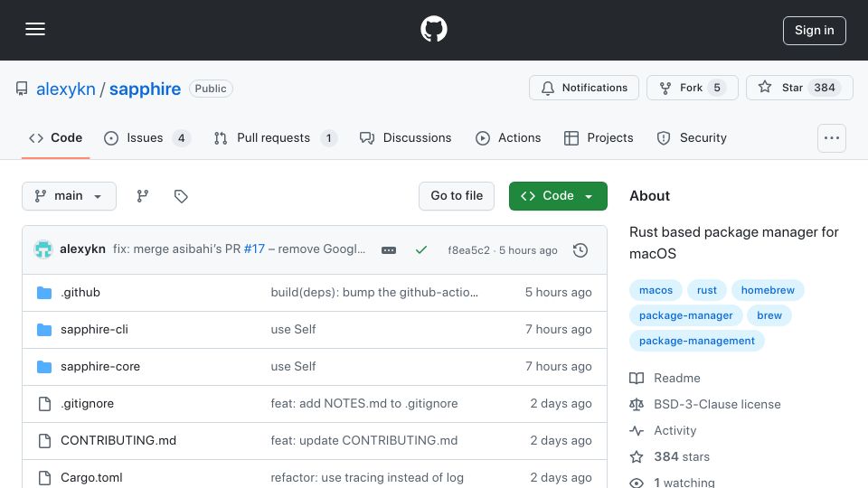
Task: Click the Fork count badge 5
Action: [717, 88]
